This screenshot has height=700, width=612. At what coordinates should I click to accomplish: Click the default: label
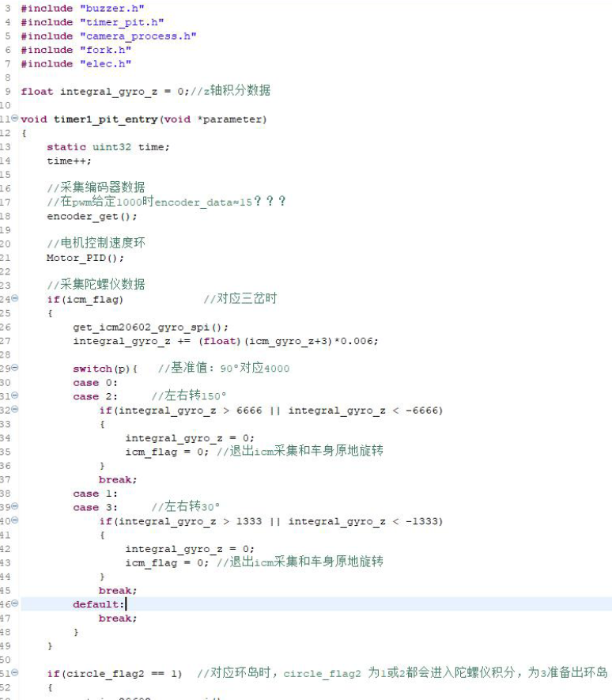coord(99,604)
